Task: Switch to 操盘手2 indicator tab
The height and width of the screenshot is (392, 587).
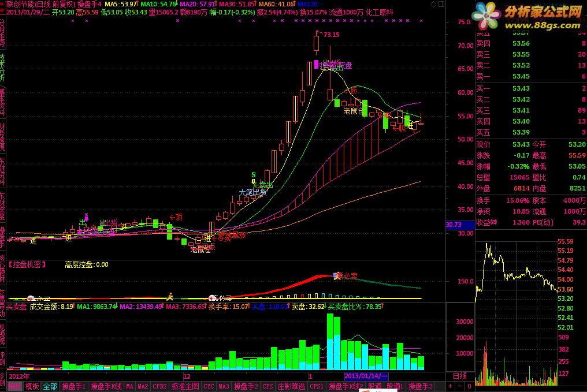Action: click(246, 386)
